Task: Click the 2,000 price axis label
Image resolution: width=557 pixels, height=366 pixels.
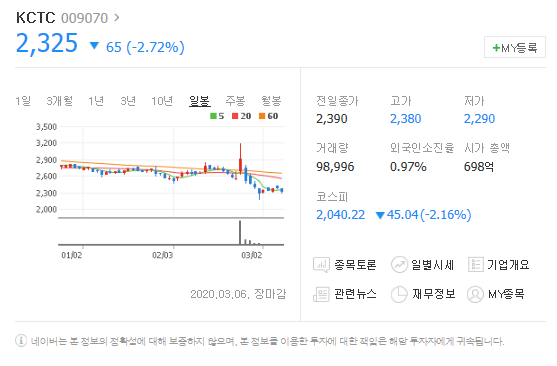Action: coord(47,209)
